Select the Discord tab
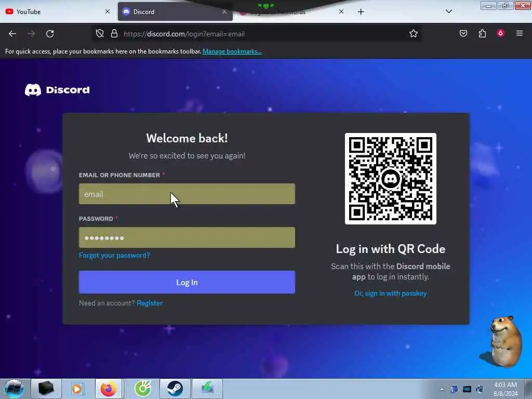532x399 pixels. 175,12
